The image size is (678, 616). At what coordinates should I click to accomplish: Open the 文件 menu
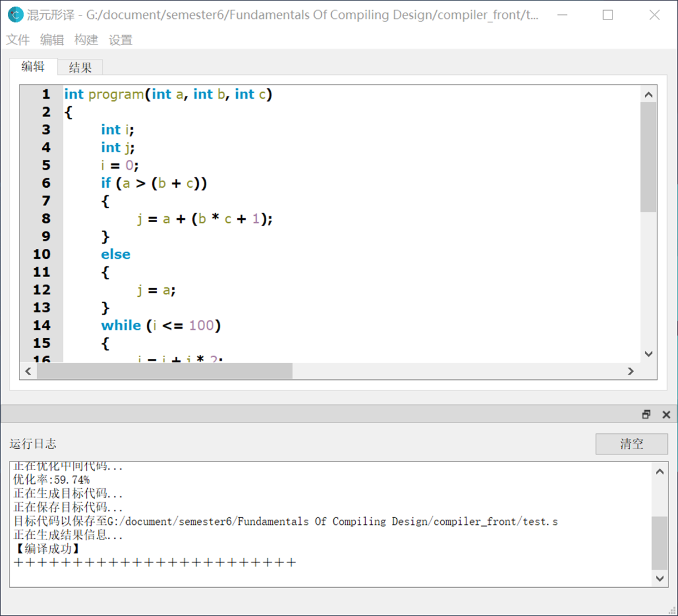18,40
